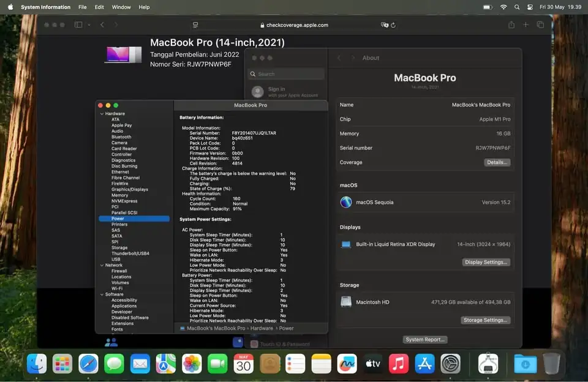Click Safari back arrow
The image size is (588, 382).
pos(102,24)
